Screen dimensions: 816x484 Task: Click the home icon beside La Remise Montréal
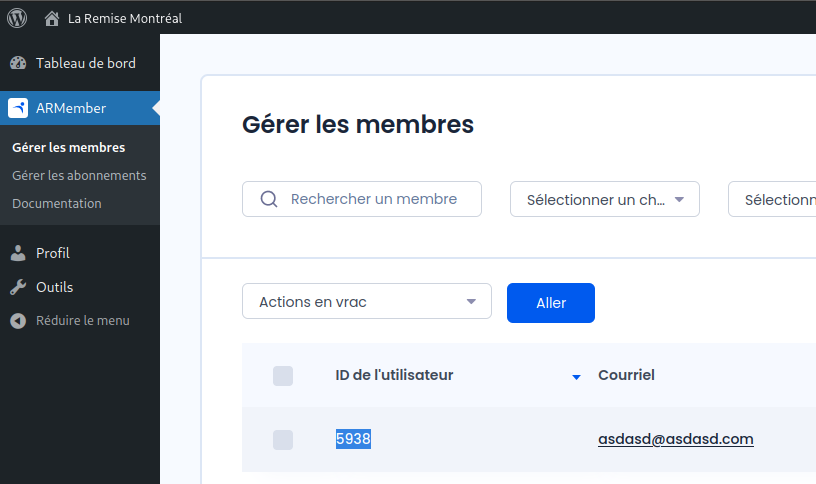pos(52,18)
